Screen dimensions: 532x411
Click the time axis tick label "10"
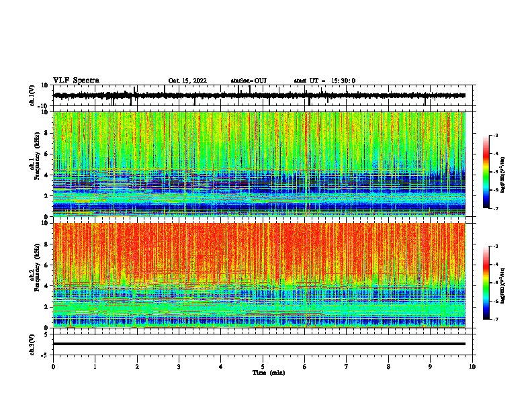472,367
